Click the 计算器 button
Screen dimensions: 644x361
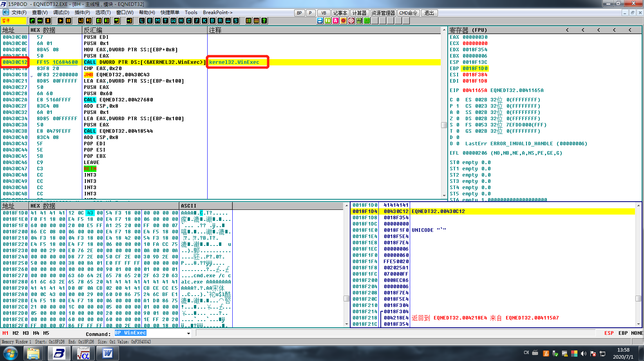(x=359, y=13)
